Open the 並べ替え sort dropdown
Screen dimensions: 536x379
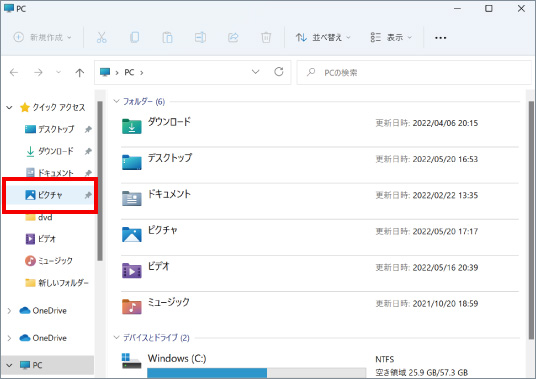[x=323, y=37]
